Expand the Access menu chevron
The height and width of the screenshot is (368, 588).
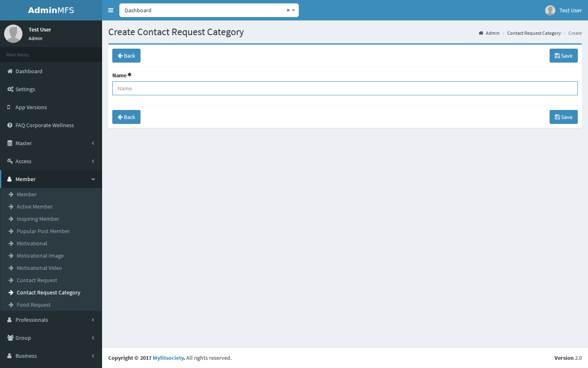[x=93, y=161]
